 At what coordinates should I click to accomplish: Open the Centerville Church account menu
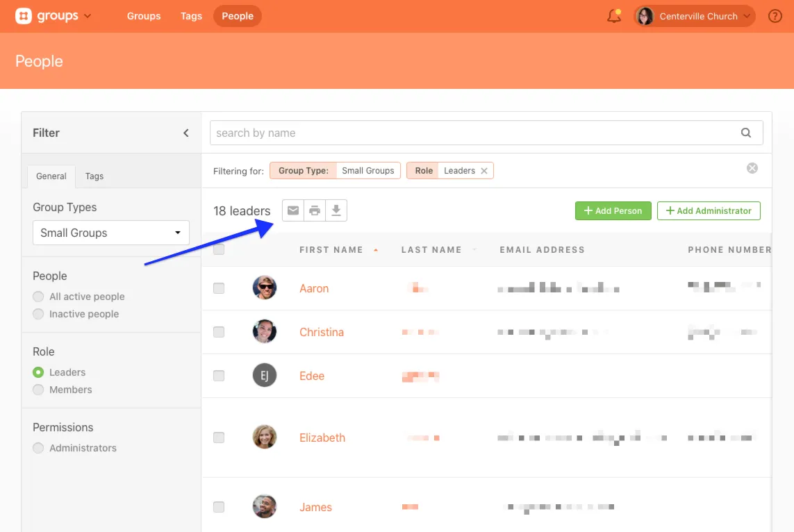pyautogui.click(x=695, y=16)
